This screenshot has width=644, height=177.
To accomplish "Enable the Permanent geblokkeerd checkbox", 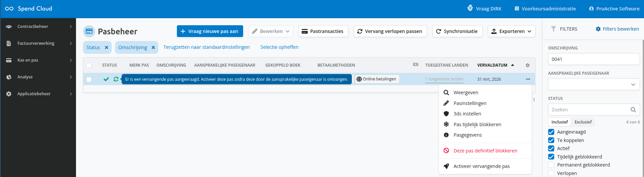I will [551, 165].
